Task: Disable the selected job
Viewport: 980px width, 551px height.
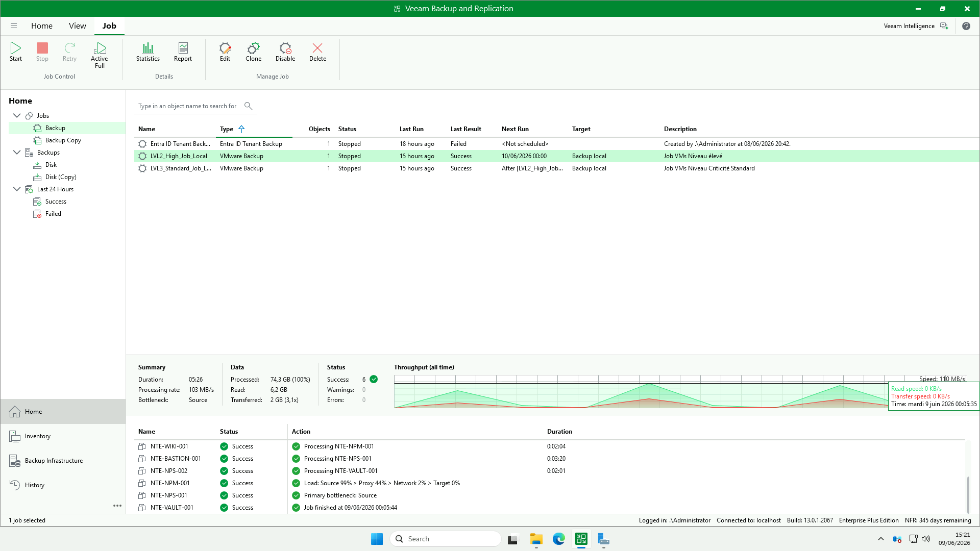Action: click(285, 52)
